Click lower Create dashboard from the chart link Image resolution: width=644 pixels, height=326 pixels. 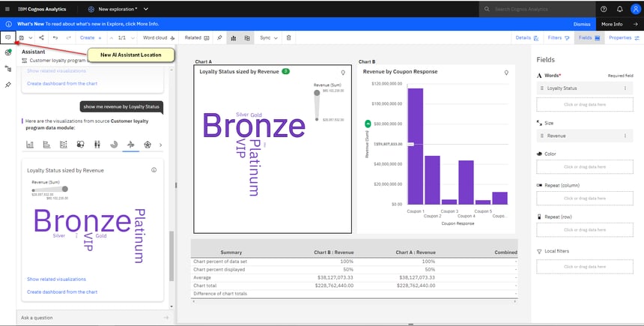point(62,292)
